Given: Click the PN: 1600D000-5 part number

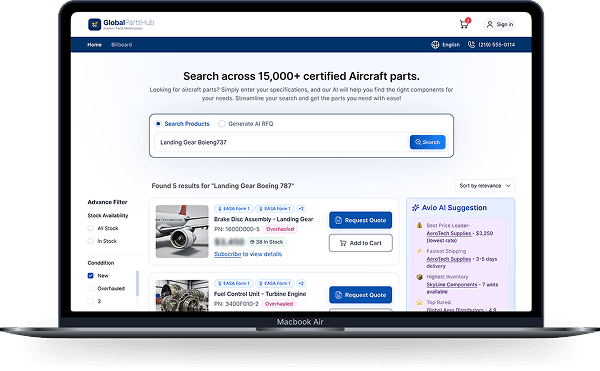Looking at the screenshot, I should pyautogui.click(x=236, y=229).
